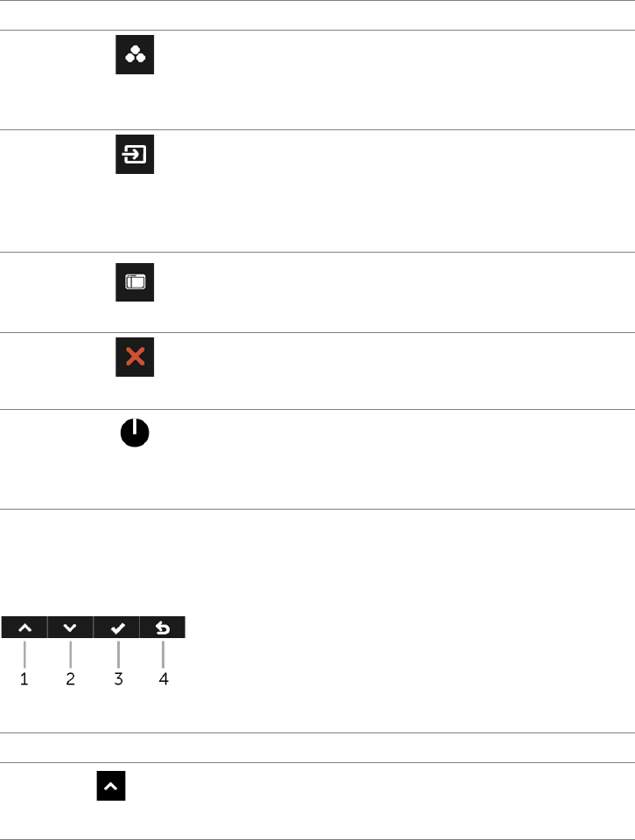Open the Menu window icon
The width and height of the screenshot is (635, 840).
pos(135,283)
